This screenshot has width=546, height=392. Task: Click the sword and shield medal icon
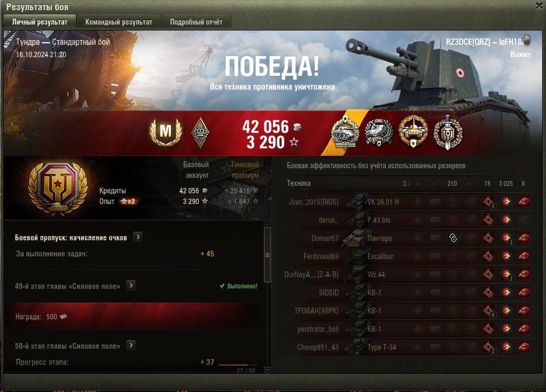(448, 132)
